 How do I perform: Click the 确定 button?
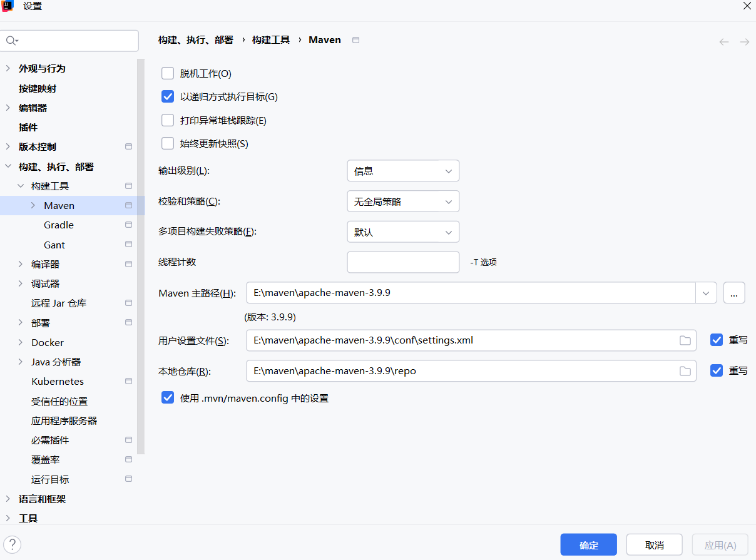(589, 545)
